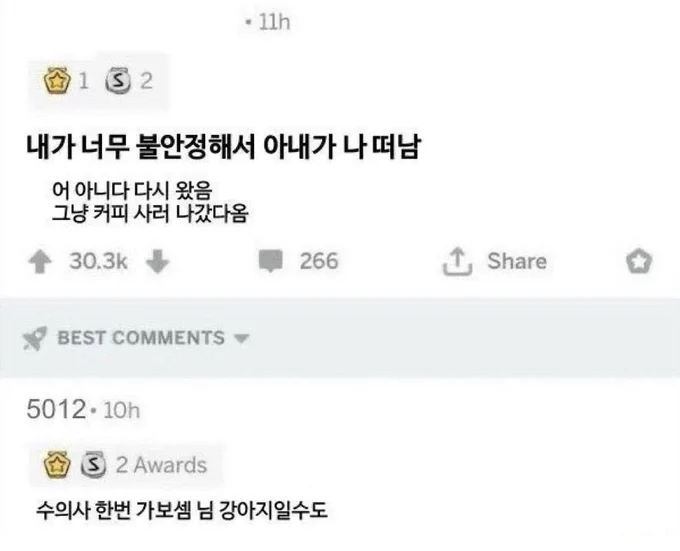Click the 2 Awards label on comment
The image size is (680, 551).
click(161, 465)
